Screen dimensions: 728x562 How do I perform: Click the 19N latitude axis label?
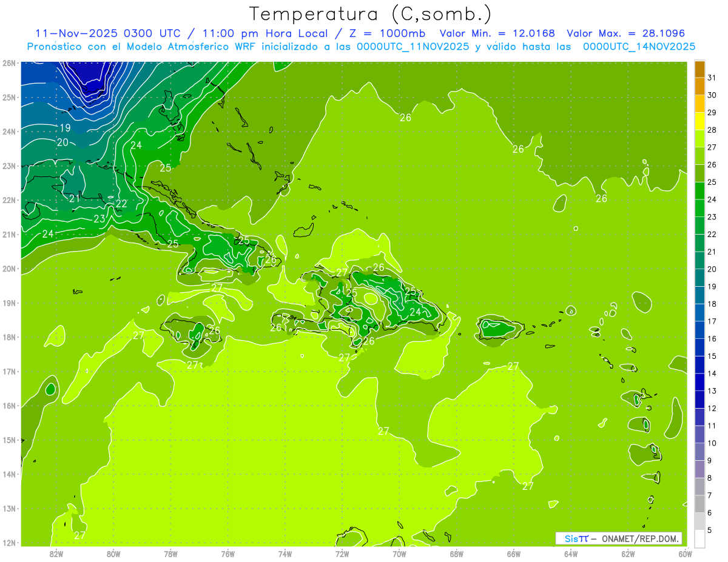(8, 303)
